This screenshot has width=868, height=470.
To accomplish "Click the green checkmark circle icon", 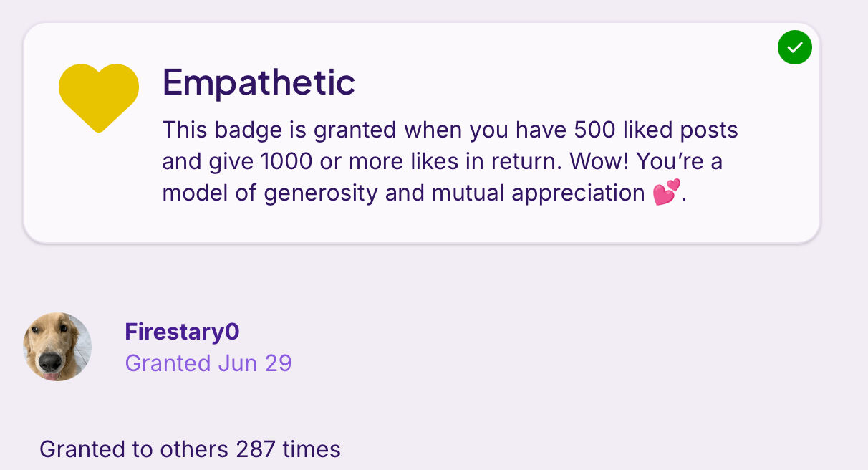I will pyautogui.click(x=795, y=47).
